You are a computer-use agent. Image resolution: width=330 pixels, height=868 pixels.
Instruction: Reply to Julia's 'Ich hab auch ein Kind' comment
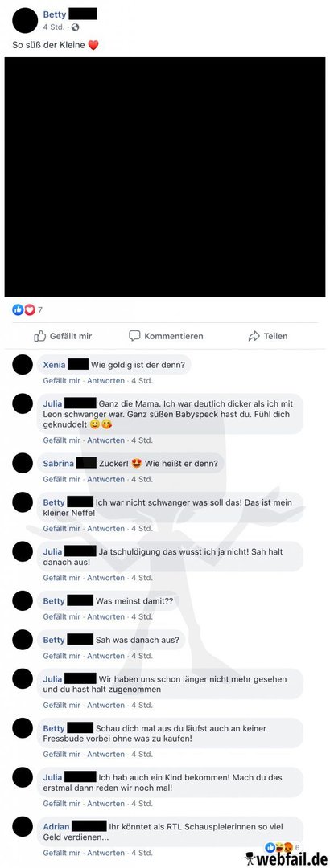click(x=105, y=804)
